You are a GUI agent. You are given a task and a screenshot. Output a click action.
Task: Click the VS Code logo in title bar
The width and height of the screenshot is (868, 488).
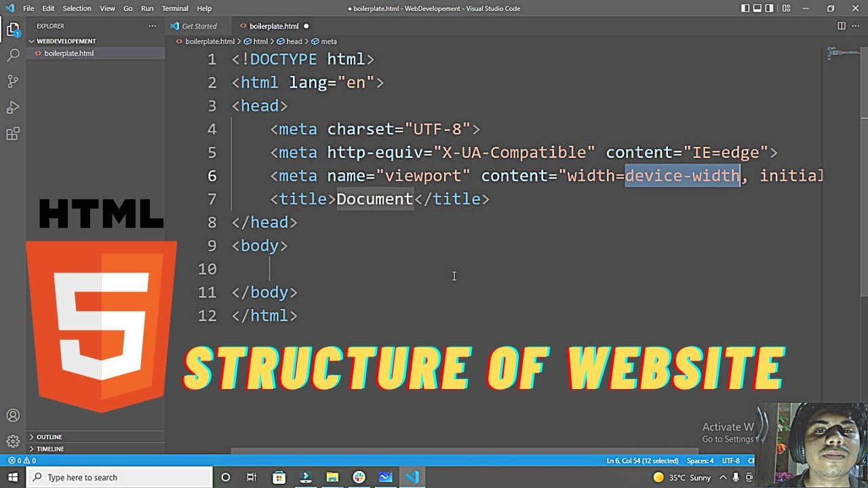coord(9,8)
